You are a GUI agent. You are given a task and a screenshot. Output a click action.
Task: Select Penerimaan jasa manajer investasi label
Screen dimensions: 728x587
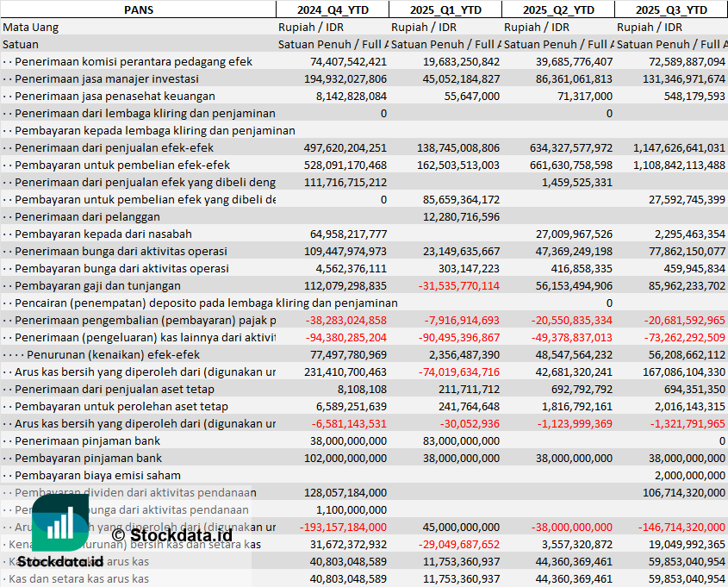[107, 79]
